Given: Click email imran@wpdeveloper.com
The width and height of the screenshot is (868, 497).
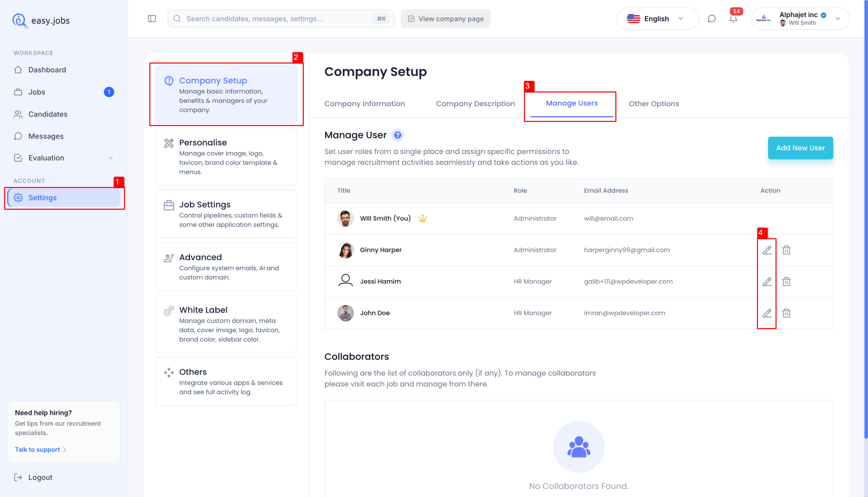Looking at the screenshot, I should (x=624, y=313).
